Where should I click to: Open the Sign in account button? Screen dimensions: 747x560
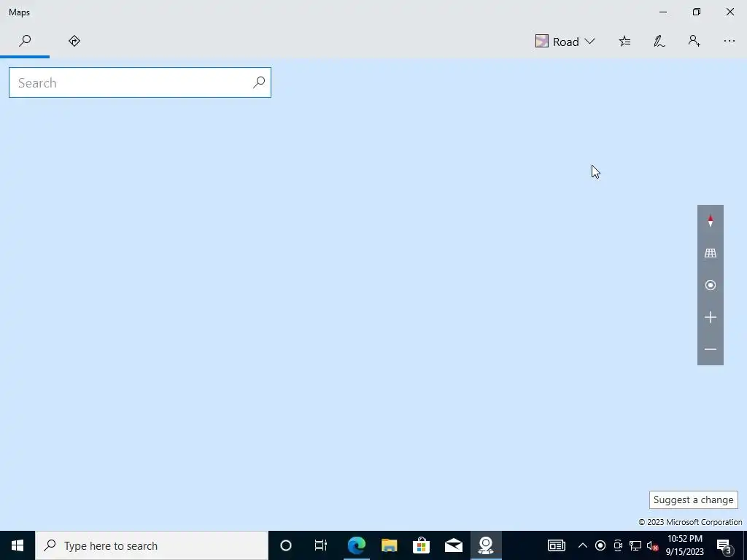(694, 42)
